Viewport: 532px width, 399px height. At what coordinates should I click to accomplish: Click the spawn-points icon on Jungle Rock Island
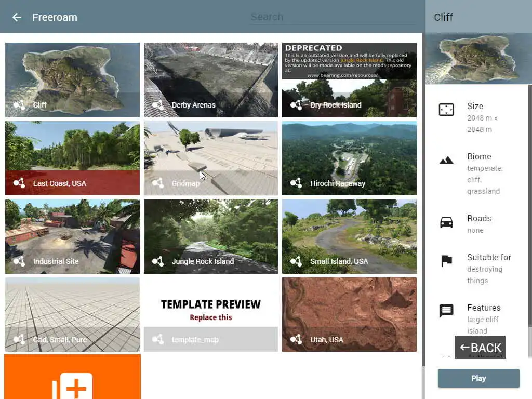tap(158, 261)
